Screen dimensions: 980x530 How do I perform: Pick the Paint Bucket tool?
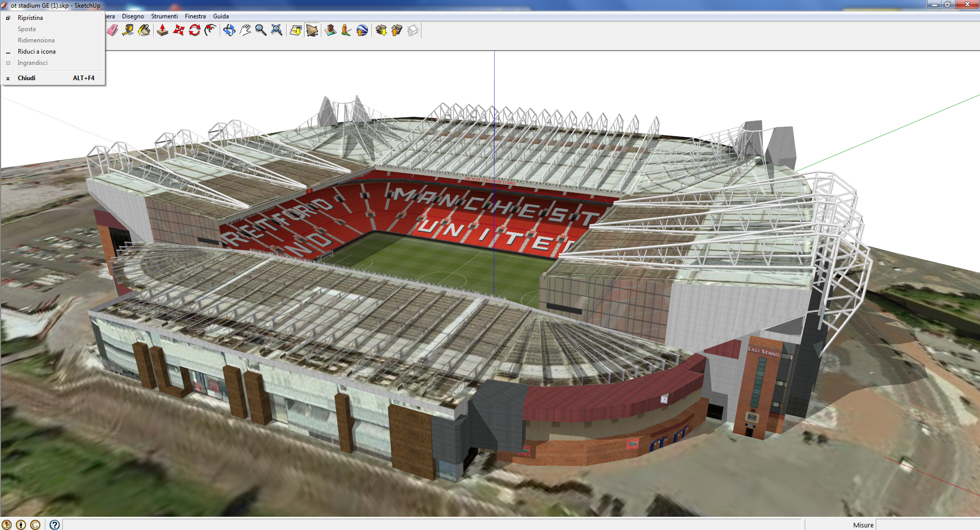[144, 31]
